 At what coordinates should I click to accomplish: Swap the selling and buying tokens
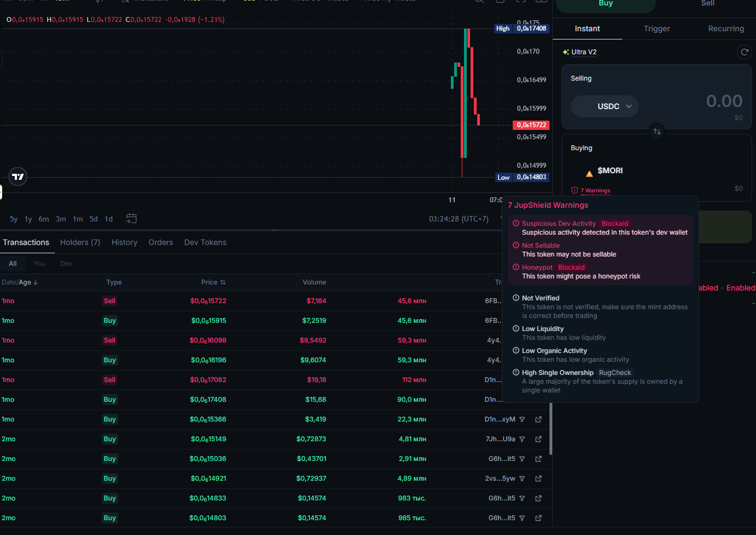pyautogui.click(x=657, y=132)
